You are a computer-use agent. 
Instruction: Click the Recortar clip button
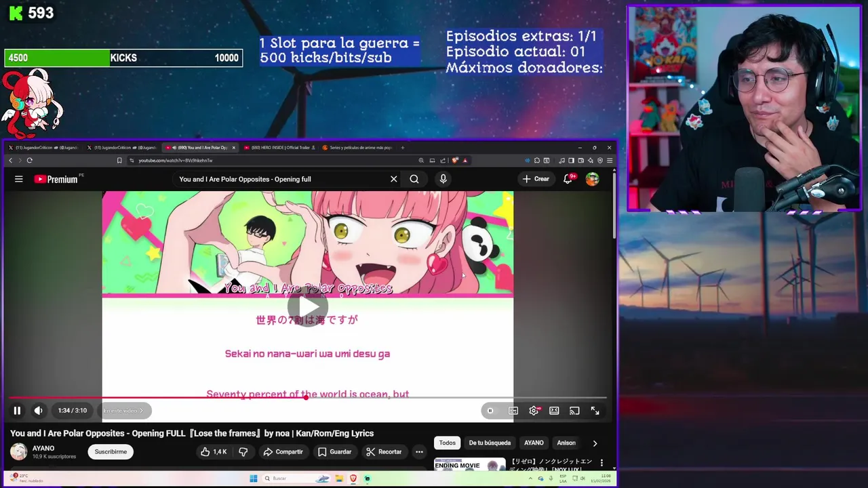point(384,451)
